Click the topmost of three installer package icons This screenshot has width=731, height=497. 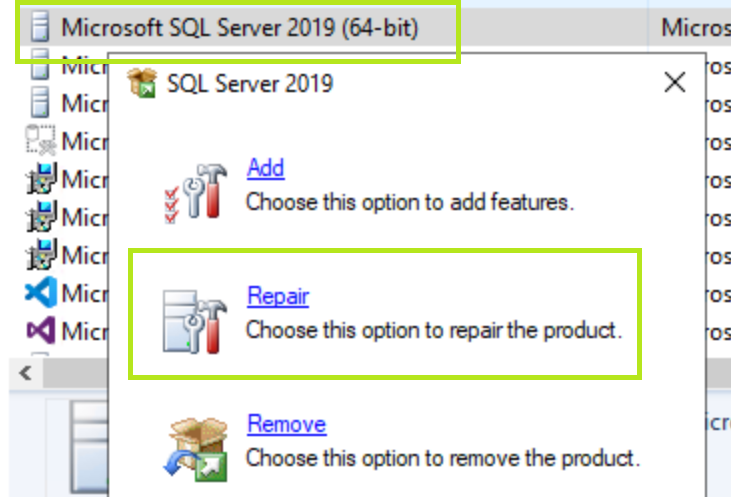tap(39, 180)
